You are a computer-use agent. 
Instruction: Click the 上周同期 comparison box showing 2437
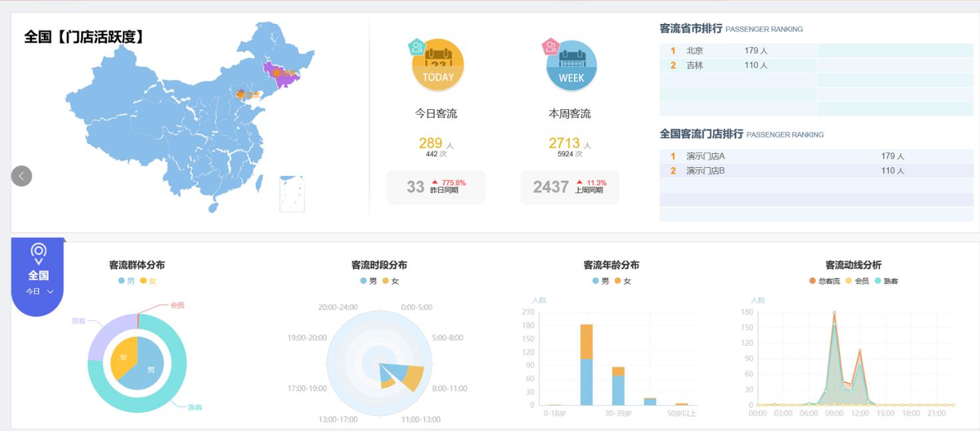(570, 187)
